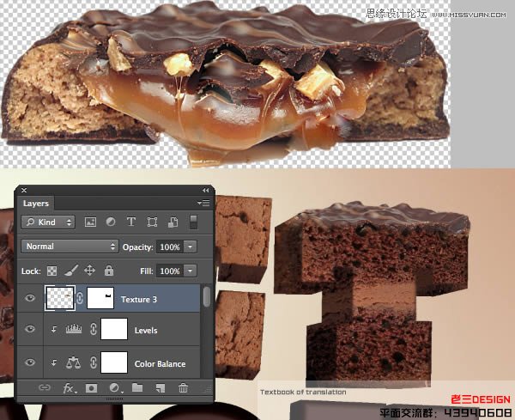Select the Levels layer mask thumbnail
Image resolution: width=515 pixels, height=420 pixels.
click(114, 329)
